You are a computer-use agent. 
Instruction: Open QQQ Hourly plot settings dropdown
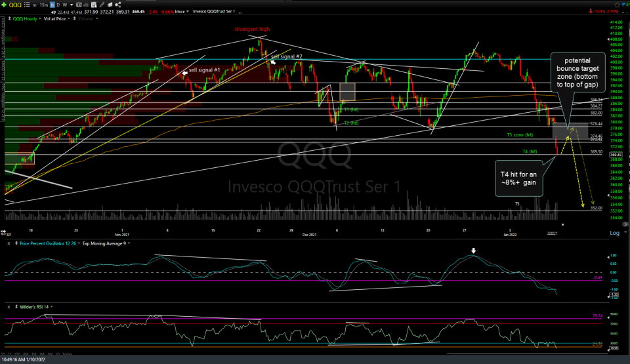pos(40,18)
